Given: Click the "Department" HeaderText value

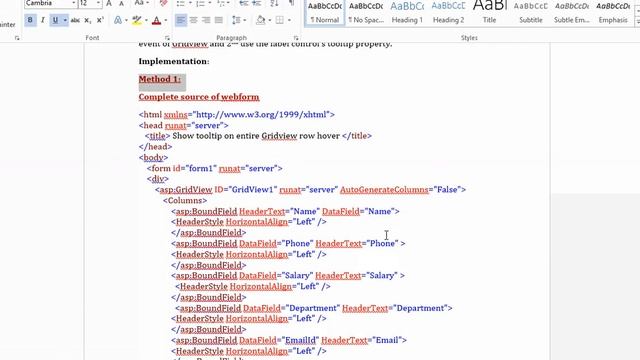Looking at the screenshot, I should [420, 308].
